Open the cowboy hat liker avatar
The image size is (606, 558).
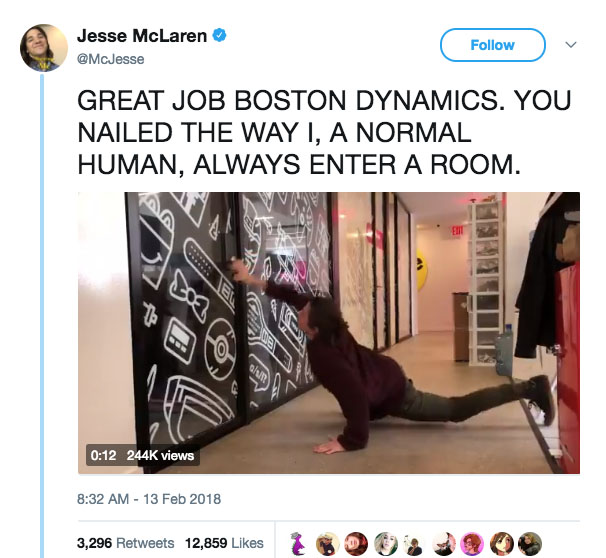[327, 543]
